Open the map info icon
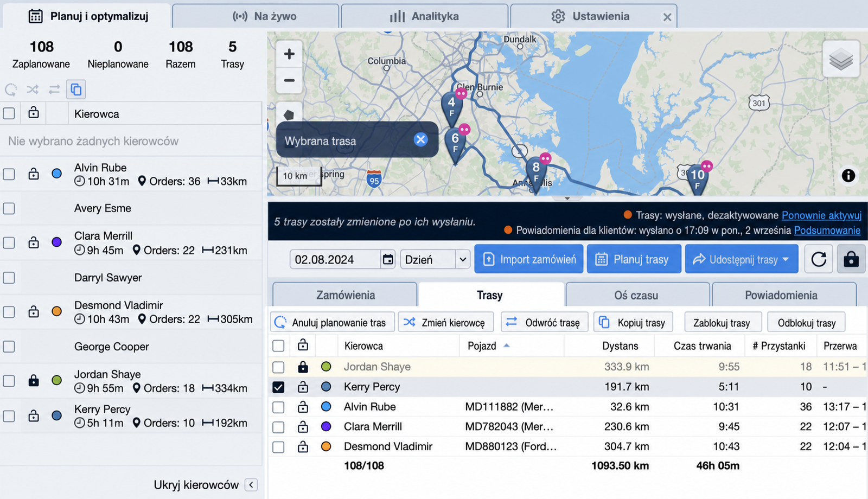This screenshot has height=499, width=868. [x=848, y=175]
